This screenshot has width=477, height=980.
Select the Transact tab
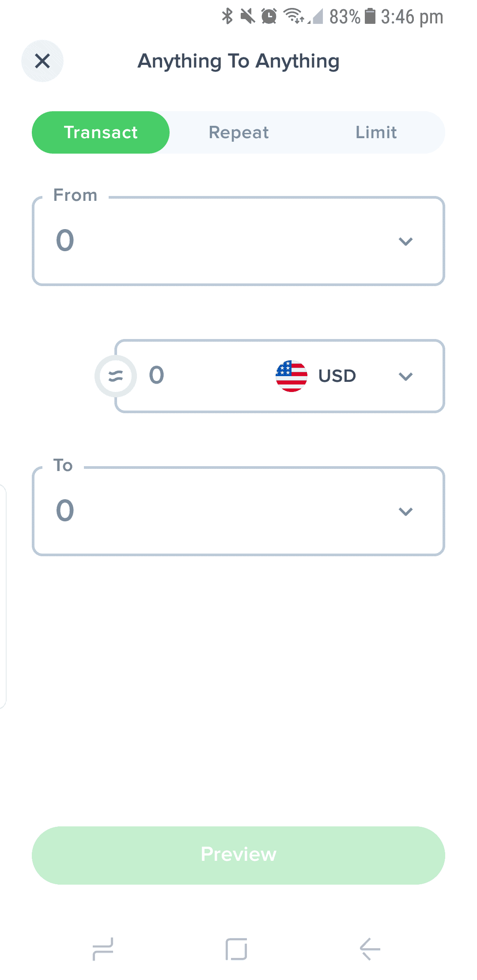(x=101, y=132)
